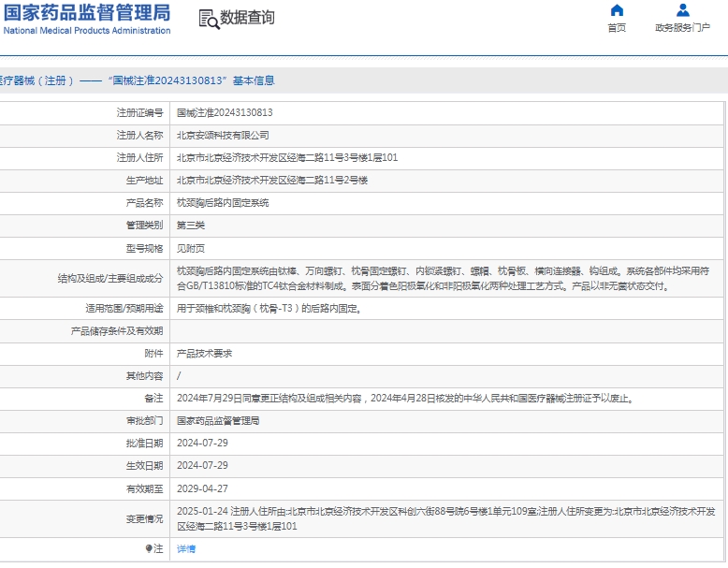Screen dimensions: 728x568
Task: Click production address ending 11号2号楼
Action: tap(272, 181)
